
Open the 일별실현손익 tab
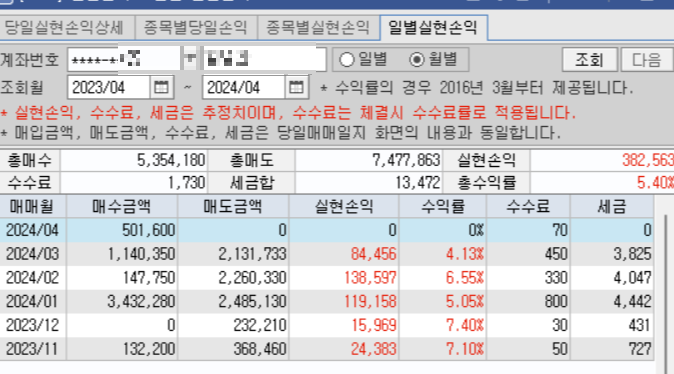coord(433,28)
